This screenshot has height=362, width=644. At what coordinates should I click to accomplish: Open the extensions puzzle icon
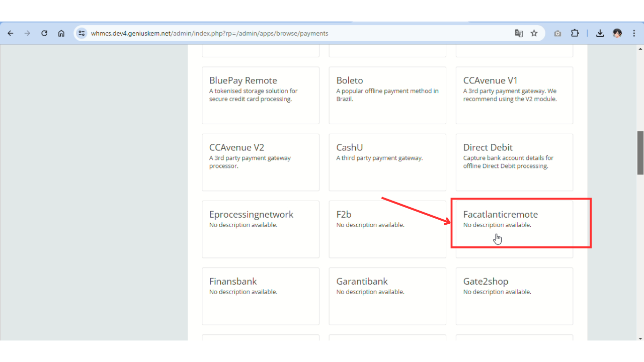tap(575, 33)
